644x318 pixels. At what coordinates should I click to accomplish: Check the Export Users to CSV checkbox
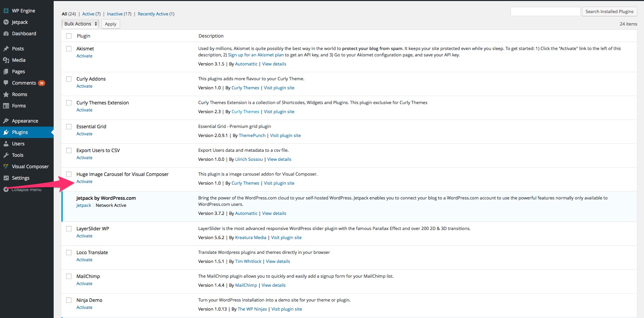pyautogui.click(x=69, y=150)
